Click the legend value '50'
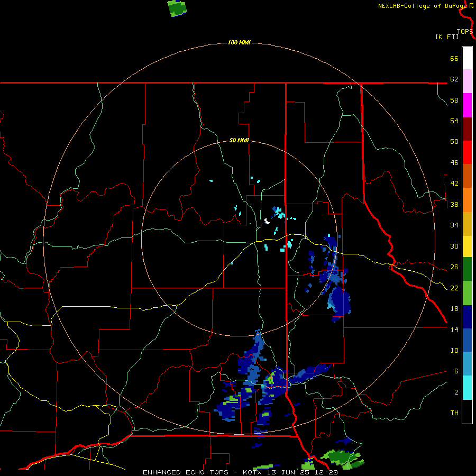This screenshot has height=476, width=476. coord(454,142)
